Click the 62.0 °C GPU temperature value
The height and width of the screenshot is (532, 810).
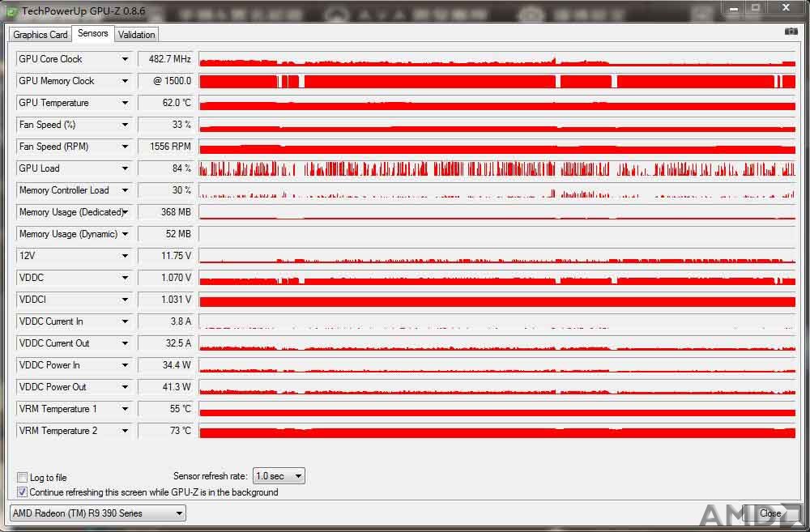(x=166, y=103)
